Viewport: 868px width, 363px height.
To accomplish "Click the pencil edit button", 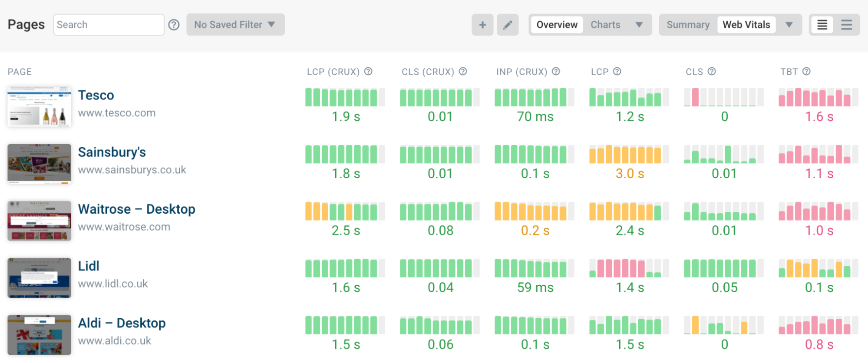I will (x=508, y=25).
